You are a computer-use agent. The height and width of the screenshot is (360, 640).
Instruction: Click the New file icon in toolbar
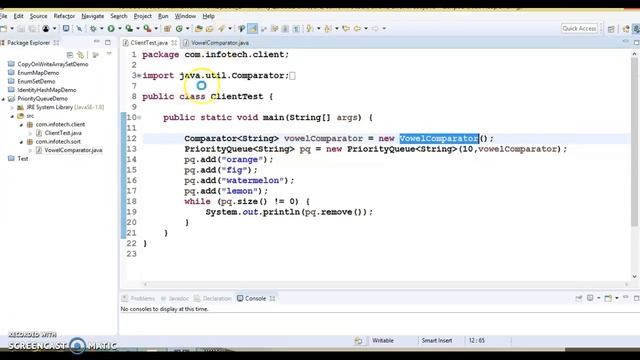point(4,29)
